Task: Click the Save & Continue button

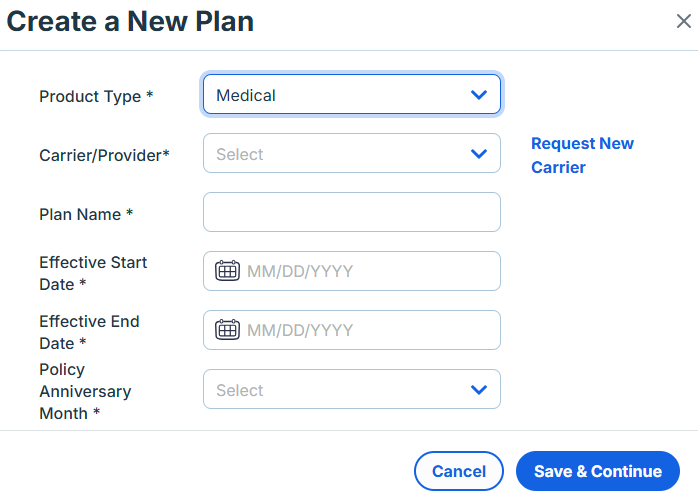Action: click(598, 471)
